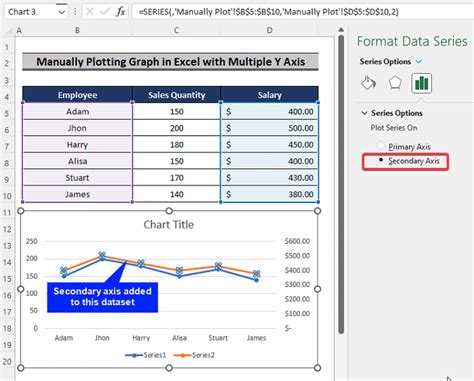Open the Effects pentagon tab
The image size is (474, 381).
click(395, 83)
